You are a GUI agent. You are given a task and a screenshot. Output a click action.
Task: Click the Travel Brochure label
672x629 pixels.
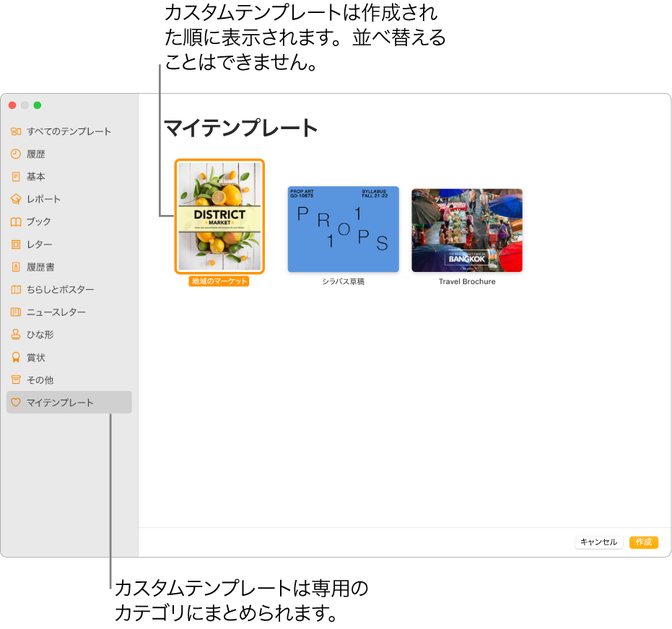(x=467, y=281)
